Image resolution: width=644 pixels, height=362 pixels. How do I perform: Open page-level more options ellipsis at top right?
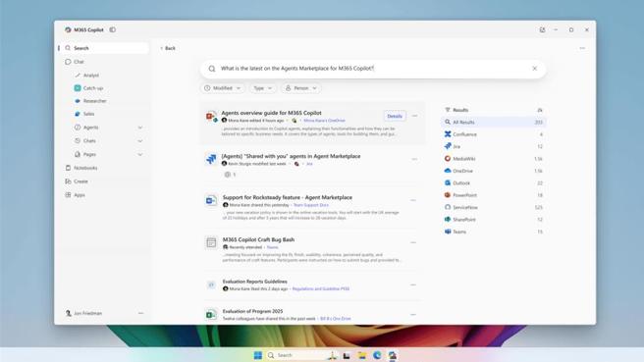582,48
